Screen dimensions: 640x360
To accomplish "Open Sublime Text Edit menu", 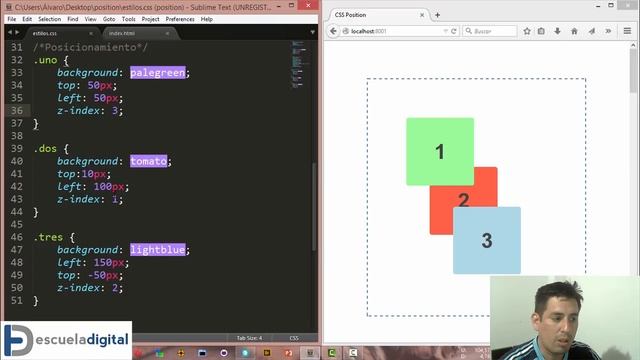I will click(27, 19).
